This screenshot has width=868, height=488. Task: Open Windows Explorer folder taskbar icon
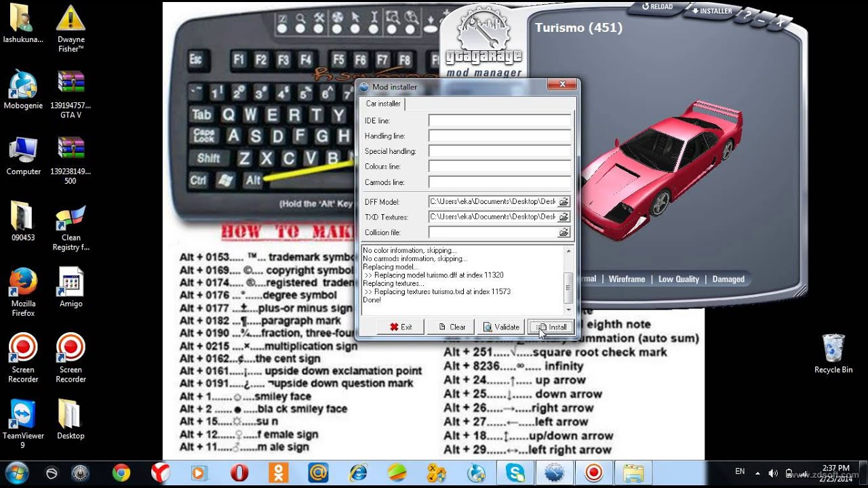tap(633, 472)
